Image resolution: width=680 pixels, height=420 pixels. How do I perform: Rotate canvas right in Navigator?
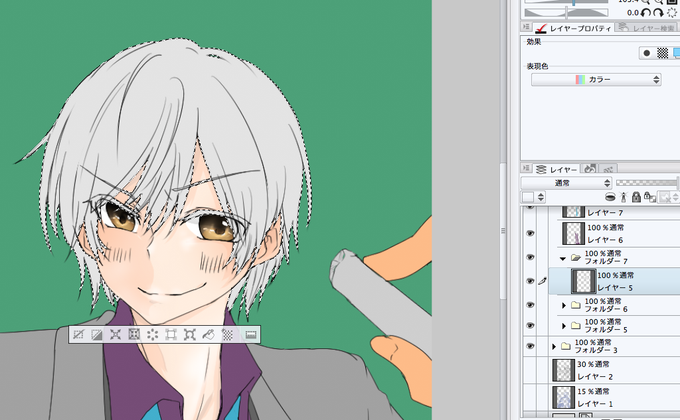click(x=658, y=13)
